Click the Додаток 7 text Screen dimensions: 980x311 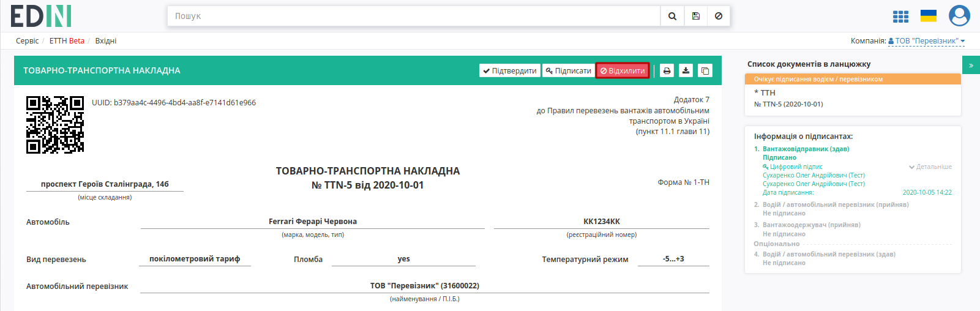pyautogui.click(x=692, y=100)
